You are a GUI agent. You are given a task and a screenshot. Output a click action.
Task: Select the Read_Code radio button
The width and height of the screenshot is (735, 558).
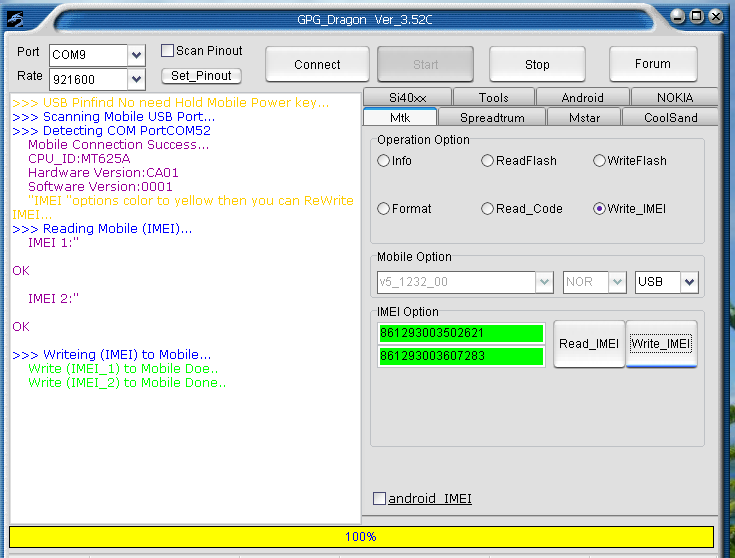(487, 209)
